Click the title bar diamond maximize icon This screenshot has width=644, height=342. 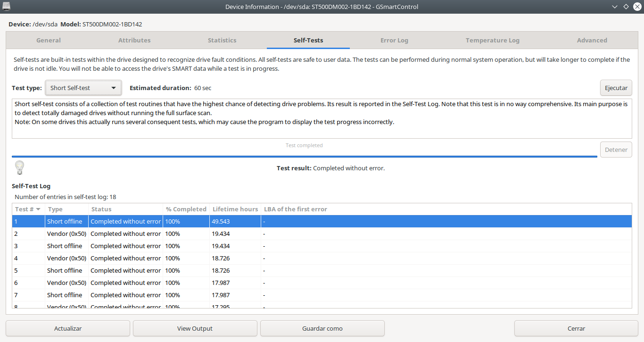pos(626,7)
